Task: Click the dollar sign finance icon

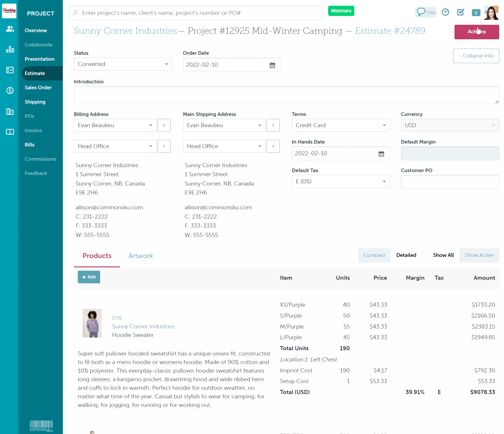Action: tap(10, 91)
